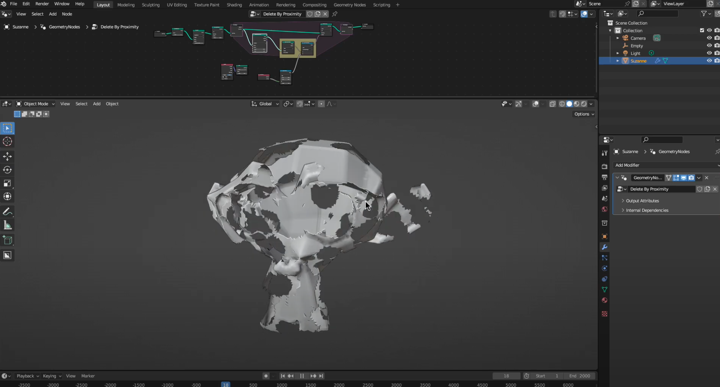The width and height of the screenshot is (720, 387).
Task: Open the Render properties tab
Action: [x=605, y=167]
